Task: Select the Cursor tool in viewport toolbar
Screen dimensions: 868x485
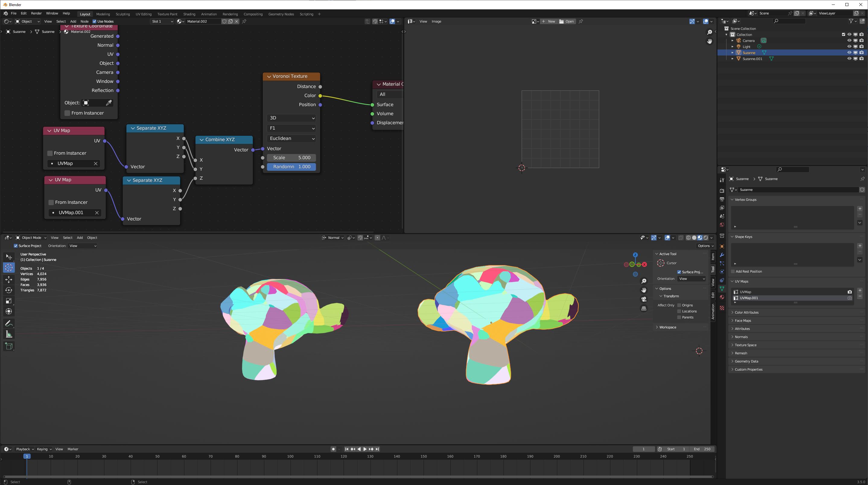Action: pos(9,268)
